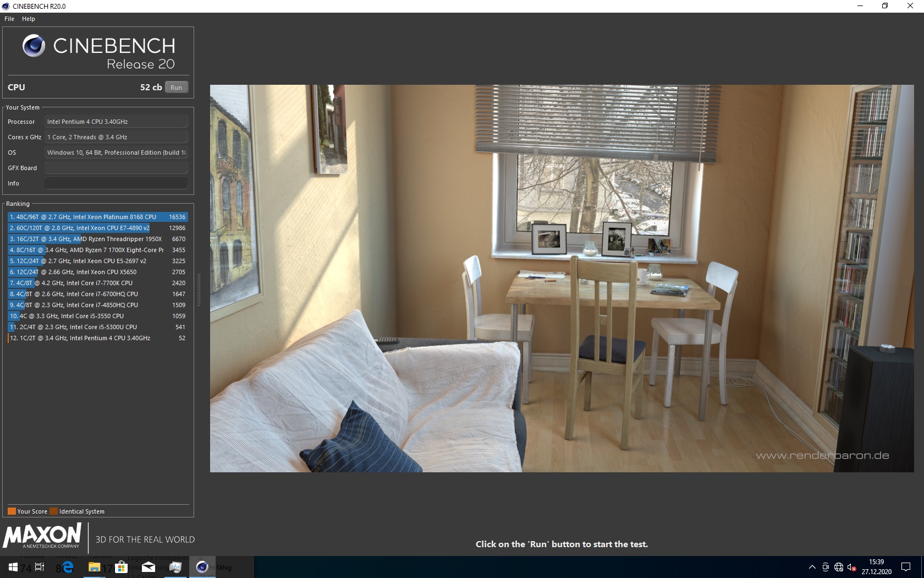Screen dimensions: 924x578
Task: Select ranking row 7 Core i7-7700K
Action: tap(98, 283)
